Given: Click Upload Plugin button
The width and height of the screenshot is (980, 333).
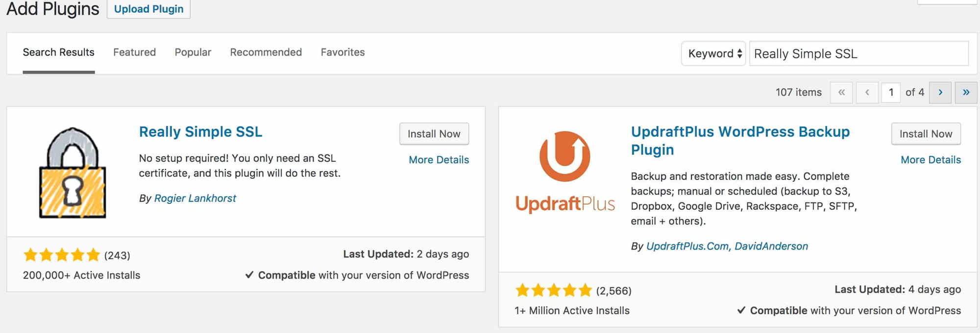Looking at the screenshot, I should coord(148,8).
